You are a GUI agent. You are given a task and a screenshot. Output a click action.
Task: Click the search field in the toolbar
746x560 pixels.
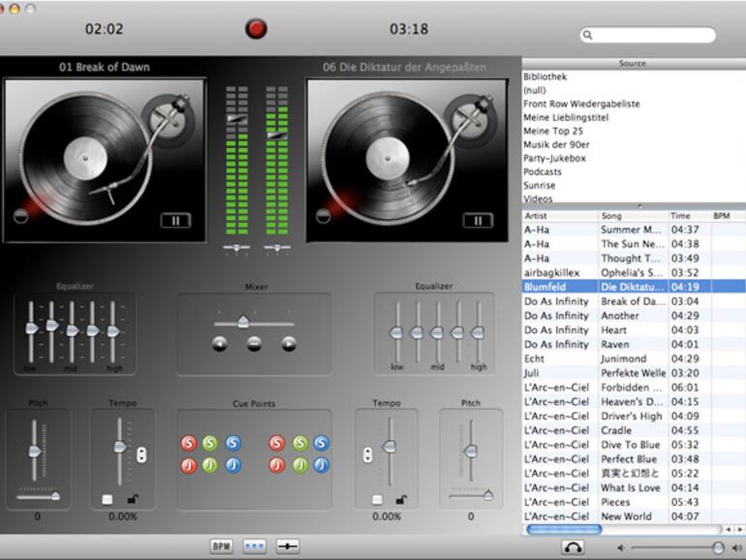(x=653, y=35)
